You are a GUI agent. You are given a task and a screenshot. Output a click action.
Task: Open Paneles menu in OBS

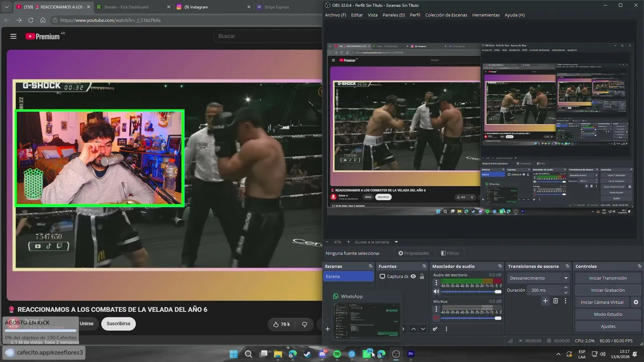click(393, 15)
